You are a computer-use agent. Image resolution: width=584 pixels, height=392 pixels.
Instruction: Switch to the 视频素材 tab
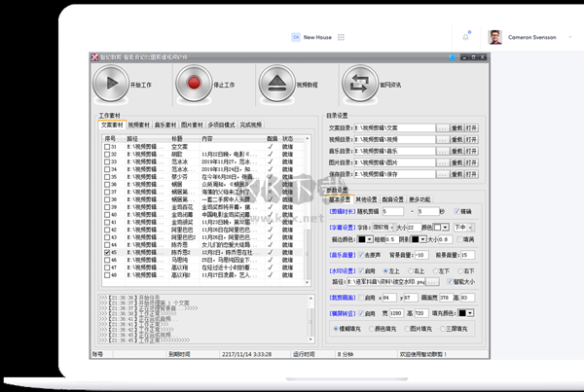click(139, 125)
